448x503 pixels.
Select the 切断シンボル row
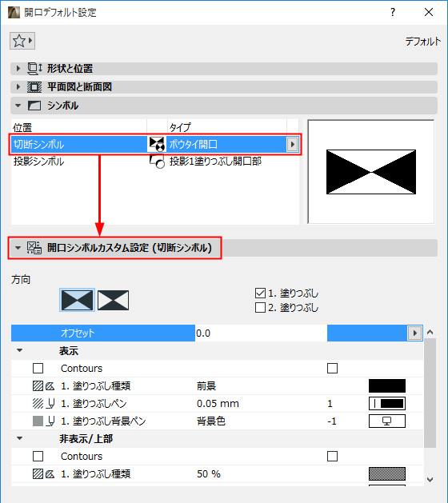pyautogui.click(x=155, y=145)
